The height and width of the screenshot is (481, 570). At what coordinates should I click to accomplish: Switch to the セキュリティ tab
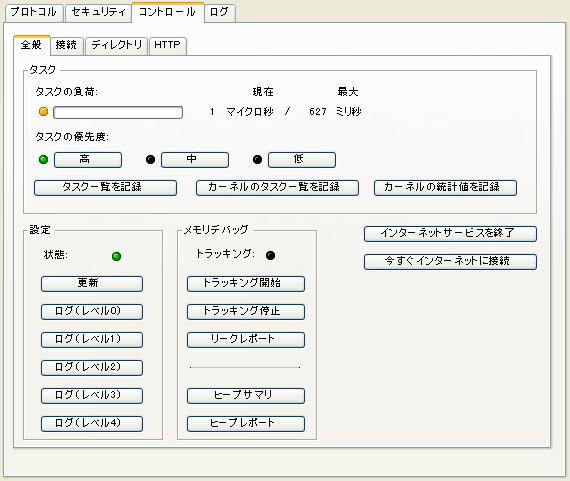click(98, 12)
